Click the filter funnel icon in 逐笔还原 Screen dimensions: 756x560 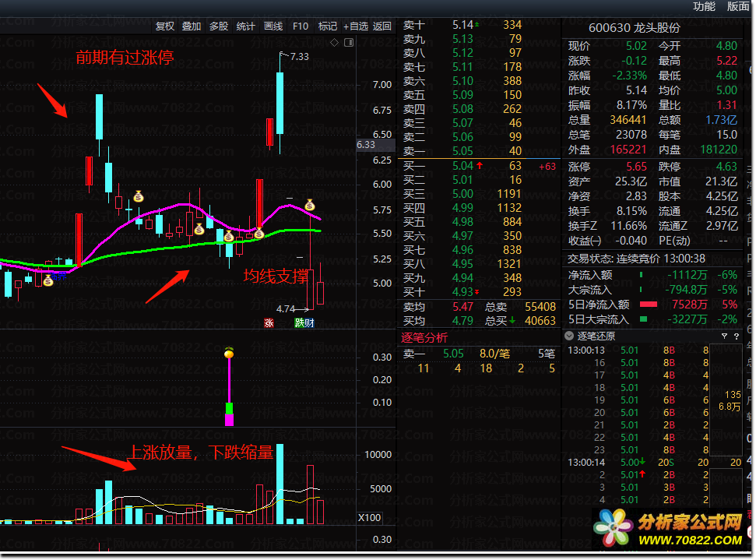(724, 336)
